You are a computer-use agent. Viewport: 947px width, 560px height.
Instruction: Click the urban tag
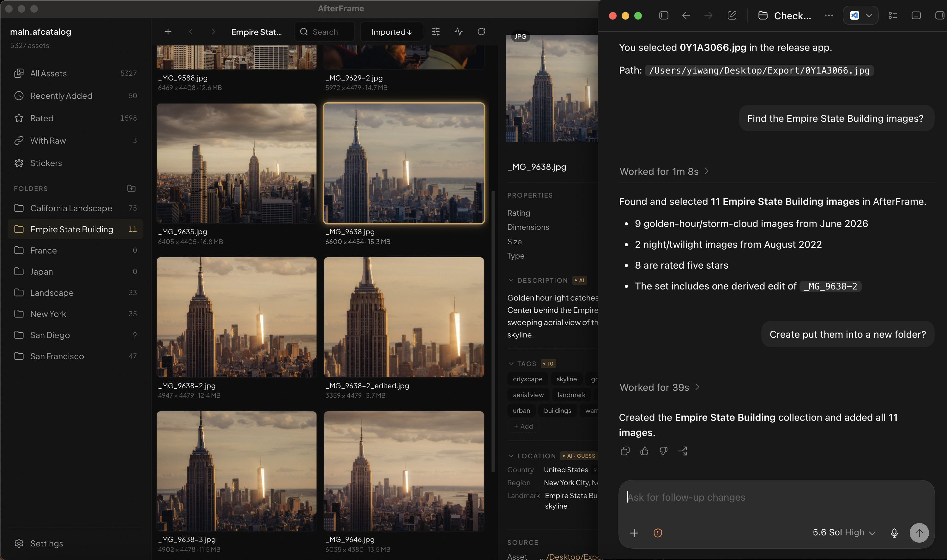pyautogui.click(x=521, y=411)
